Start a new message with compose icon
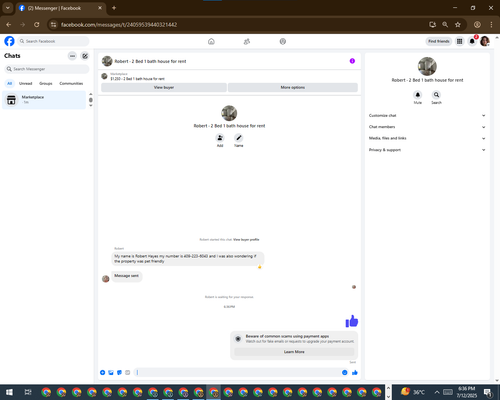The image size is (500, 400). pos(85,56)
